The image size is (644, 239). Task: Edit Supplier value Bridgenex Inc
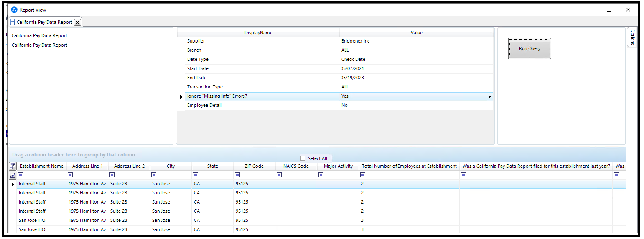[x=416, y=41]
